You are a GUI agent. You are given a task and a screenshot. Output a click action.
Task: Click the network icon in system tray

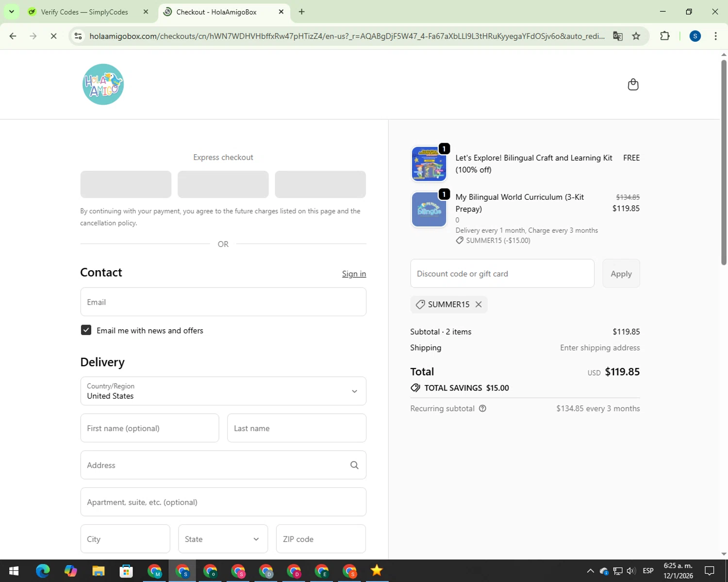click(617, 571)
